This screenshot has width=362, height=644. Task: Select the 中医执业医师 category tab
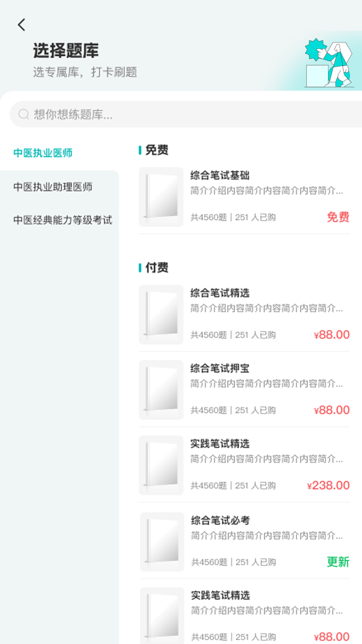point(43,153)
